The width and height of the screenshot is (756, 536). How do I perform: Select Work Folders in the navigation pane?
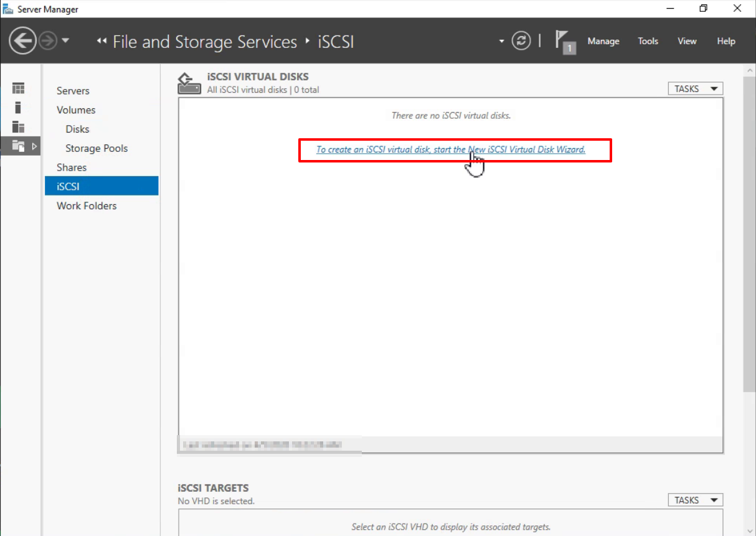pos(87,206)
